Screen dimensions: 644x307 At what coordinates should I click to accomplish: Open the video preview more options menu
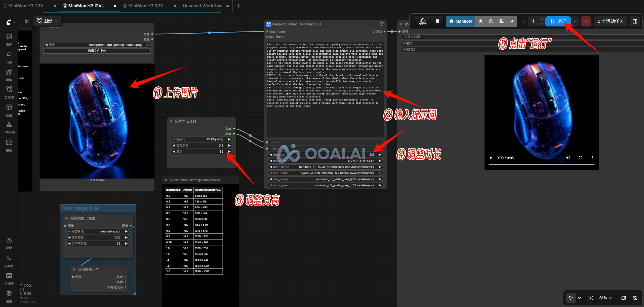click(593, 158)
